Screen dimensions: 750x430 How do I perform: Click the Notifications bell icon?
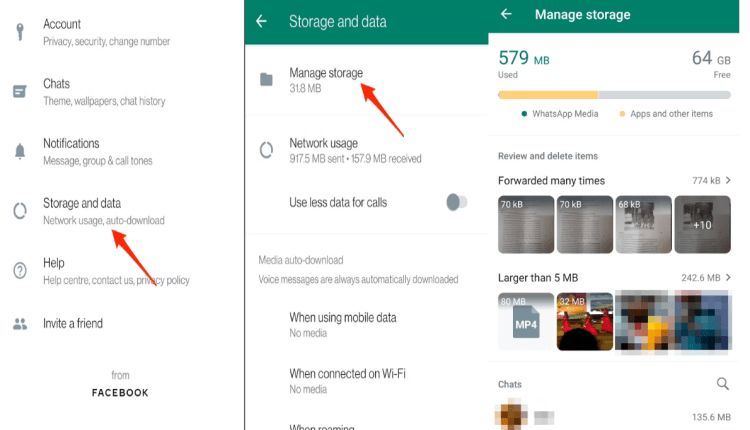pyautogui.click(x=20, y=151)
